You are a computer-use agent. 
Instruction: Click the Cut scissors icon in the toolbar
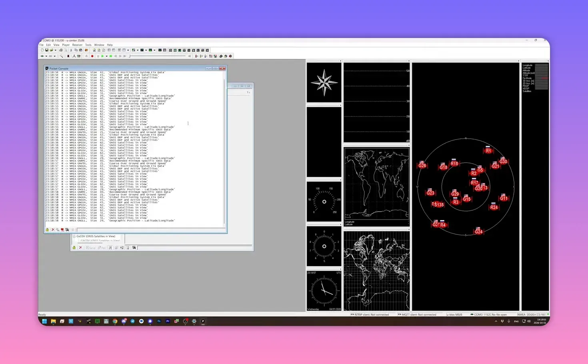click(x=71, y=50)
